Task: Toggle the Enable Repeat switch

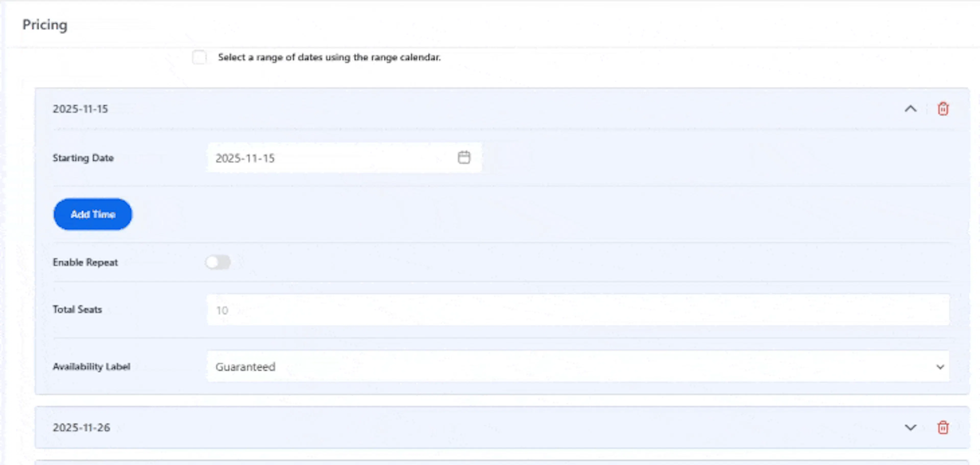Action: coord(218,262)
